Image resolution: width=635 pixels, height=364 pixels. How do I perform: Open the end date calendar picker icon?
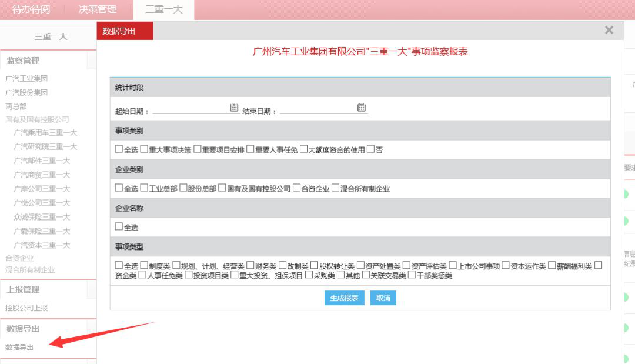362,107
